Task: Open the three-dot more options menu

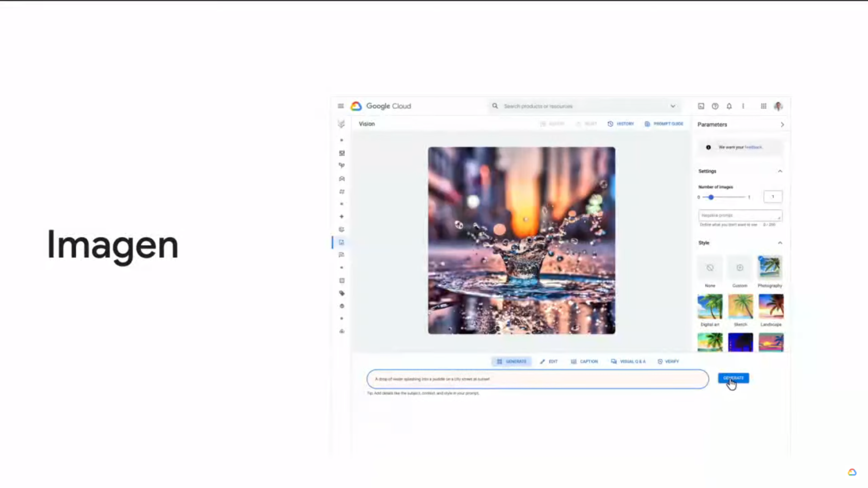Action: coord(743,106)
